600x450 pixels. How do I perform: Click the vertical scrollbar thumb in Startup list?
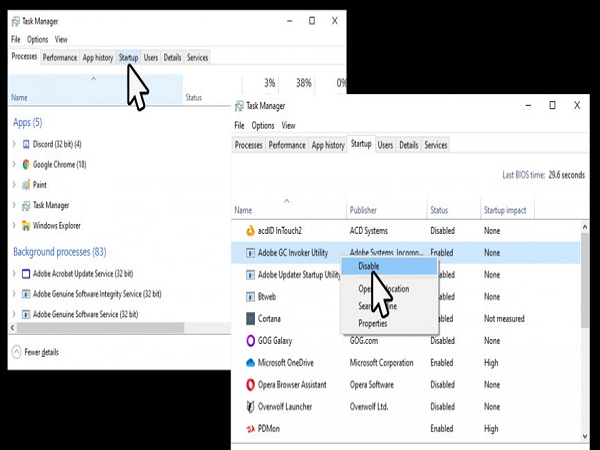click(x=585, y=280)
